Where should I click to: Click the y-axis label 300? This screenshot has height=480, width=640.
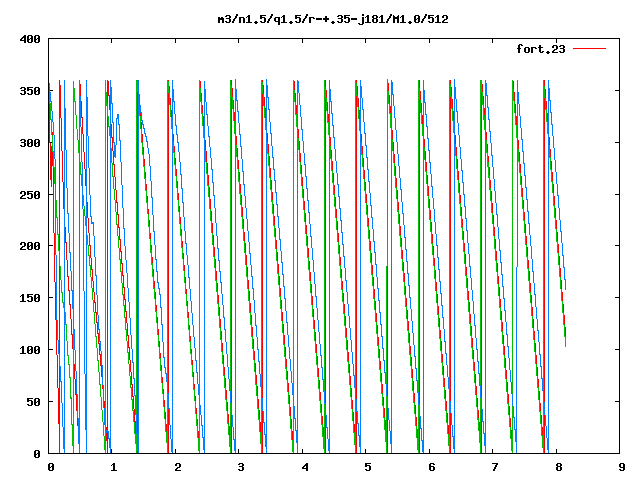(30, 143)
